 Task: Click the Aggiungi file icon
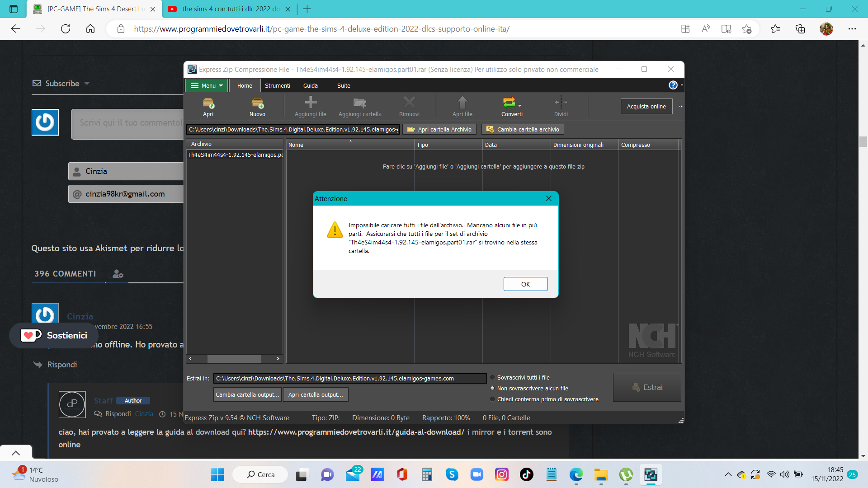[311, 107]
